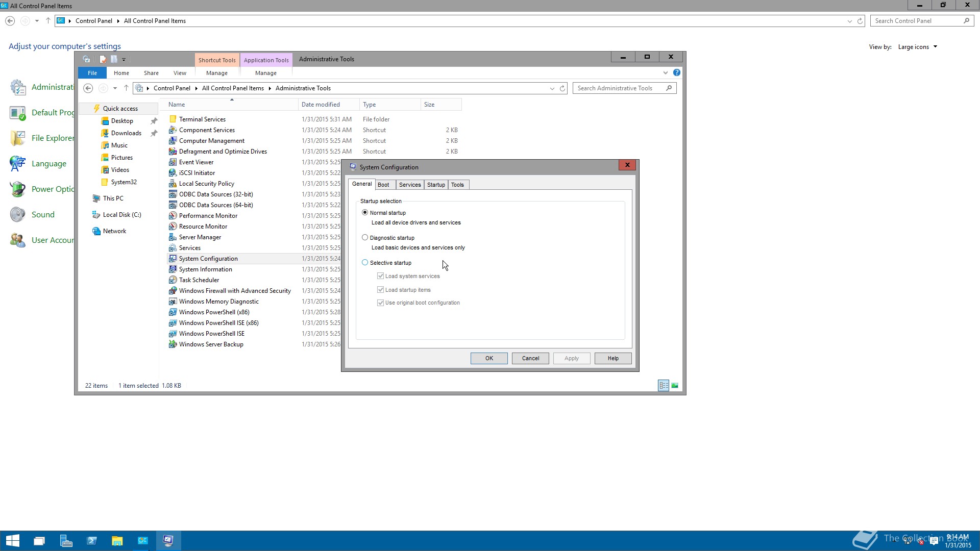
Task: Expand Administrative Tools address bar history dropdown
Action: tap(552, 88)
